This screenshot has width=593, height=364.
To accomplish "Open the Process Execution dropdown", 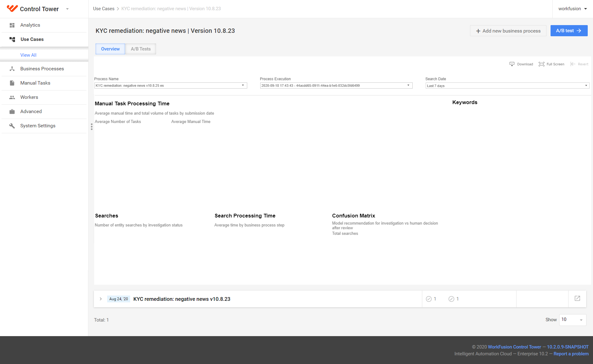I will (336, 86).
